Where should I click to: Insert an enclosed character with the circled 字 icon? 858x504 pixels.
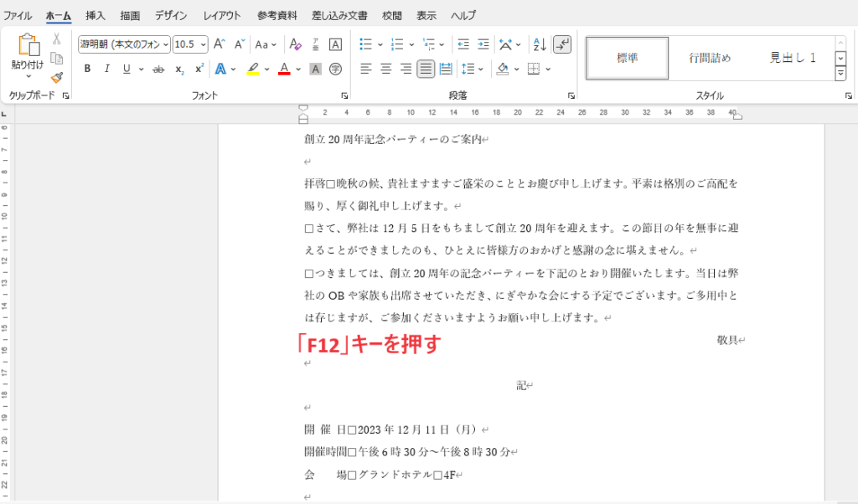pyautogui.click(x=335, y=69)
